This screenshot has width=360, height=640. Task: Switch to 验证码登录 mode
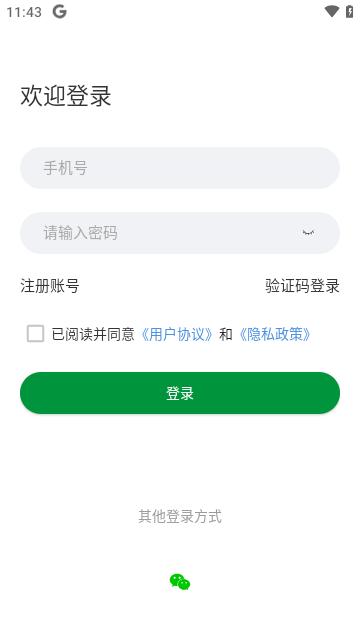coord(302,286)
